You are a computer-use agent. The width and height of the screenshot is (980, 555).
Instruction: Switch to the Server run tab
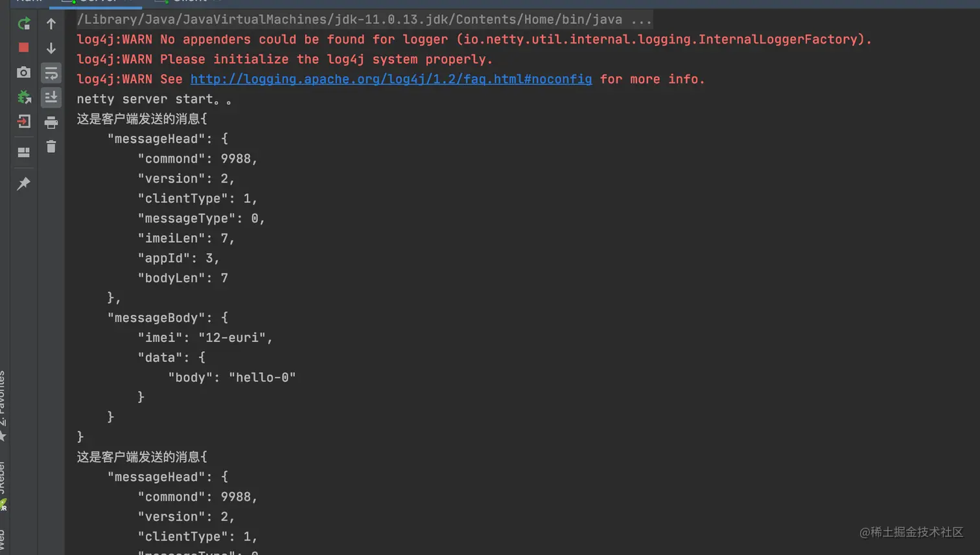96,2
